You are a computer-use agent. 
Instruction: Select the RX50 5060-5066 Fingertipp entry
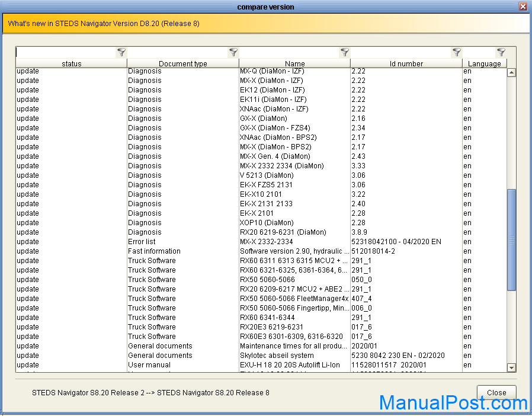[x=294, y=308]
